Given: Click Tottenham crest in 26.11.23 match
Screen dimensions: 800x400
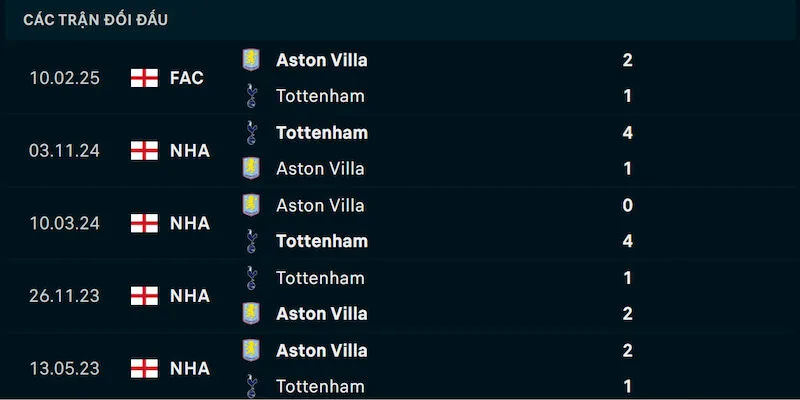Looking at the screenshot, I should click(x=250, y=277).
